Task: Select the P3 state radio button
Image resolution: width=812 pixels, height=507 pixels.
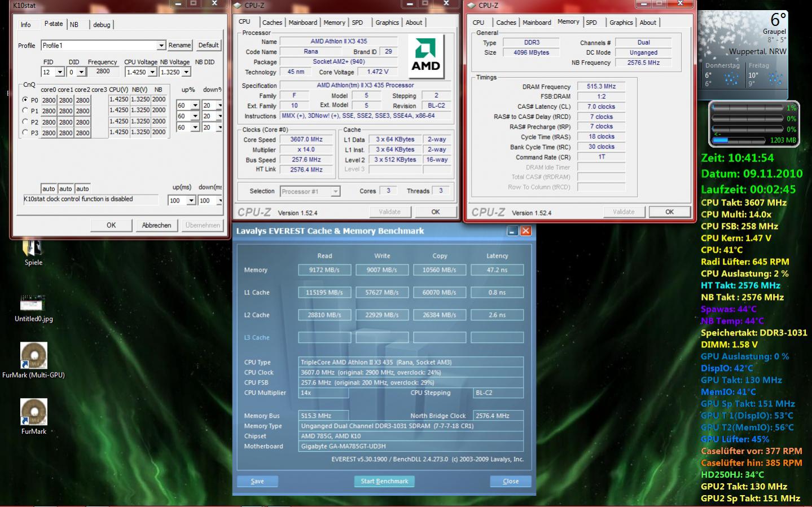Action: point(25,132)
